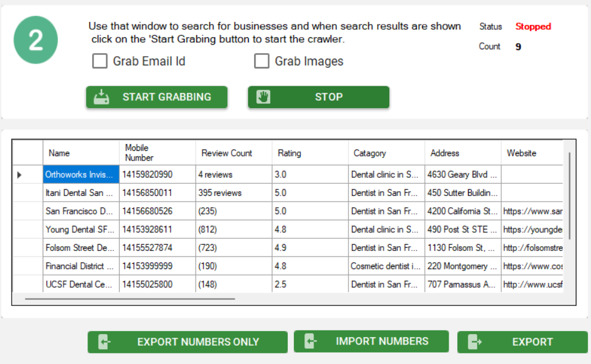Select row via the current-row arrow indicator

click(19, 175)
